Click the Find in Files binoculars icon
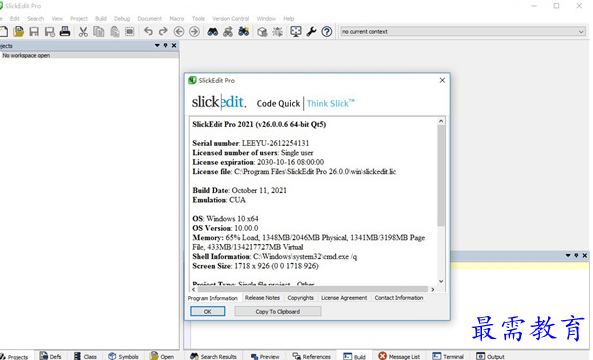This screenshot has width=593, height=360. [228, 31]
